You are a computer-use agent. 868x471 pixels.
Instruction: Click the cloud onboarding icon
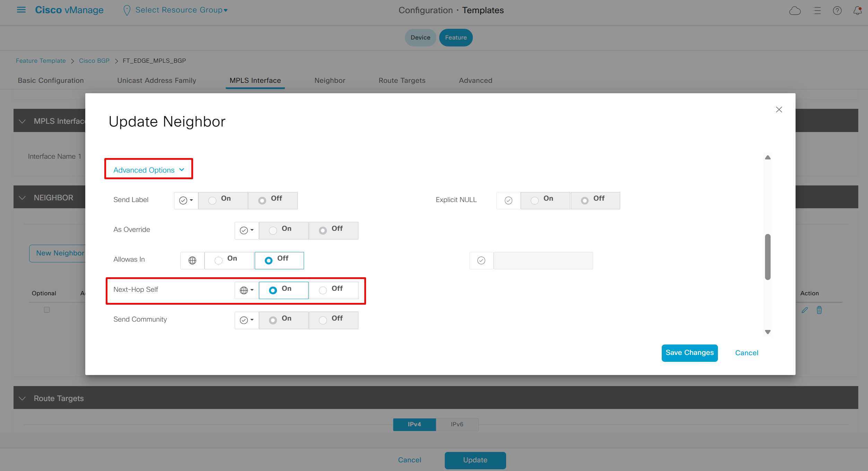pyautogui.click(x=795, y=11)
